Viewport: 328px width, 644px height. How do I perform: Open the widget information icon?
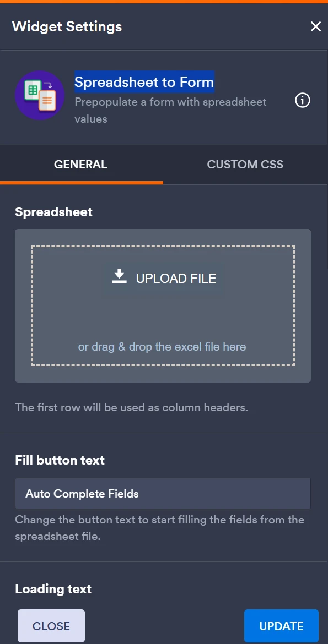point(302,101)
